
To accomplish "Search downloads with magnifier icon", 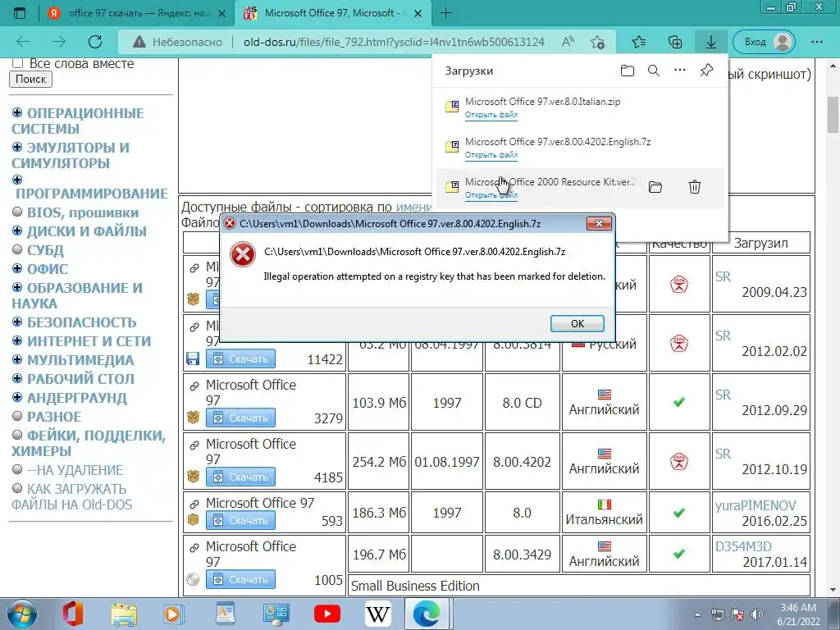I will pos(654,71).
